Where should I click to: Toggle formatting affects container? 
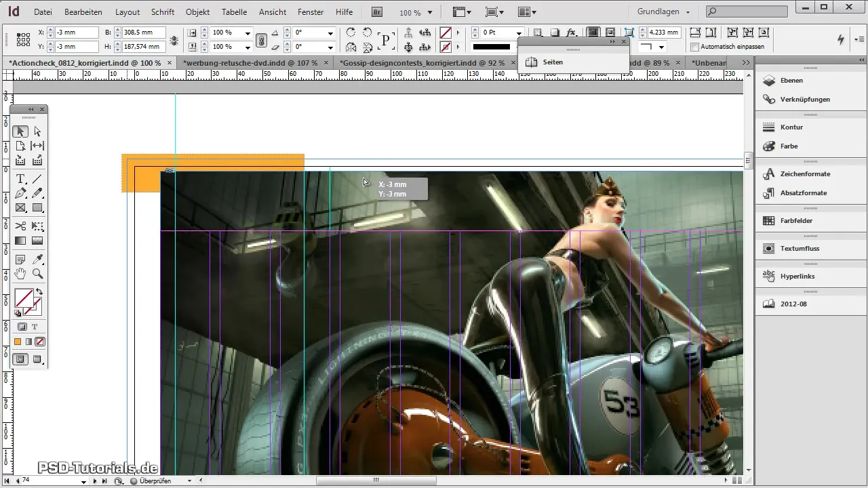(x=22, y=327)
